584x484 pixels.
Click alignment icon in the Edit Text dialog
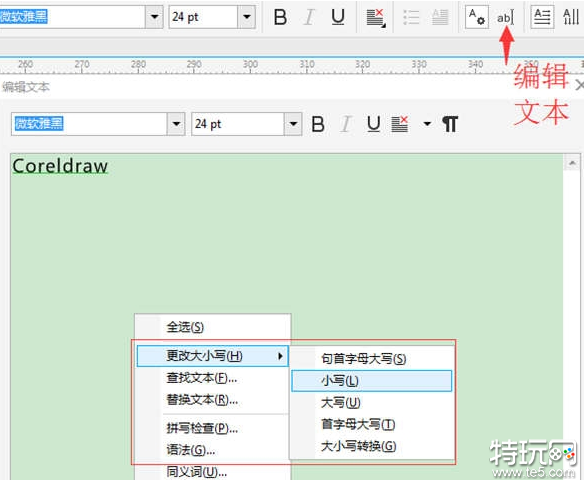click(400, 124)
